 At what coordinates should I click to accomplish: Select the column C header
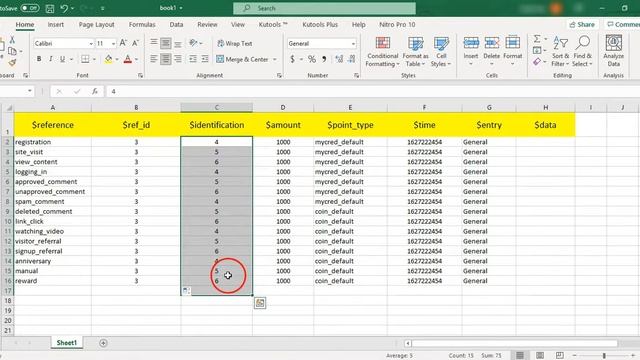coord(217,107)
